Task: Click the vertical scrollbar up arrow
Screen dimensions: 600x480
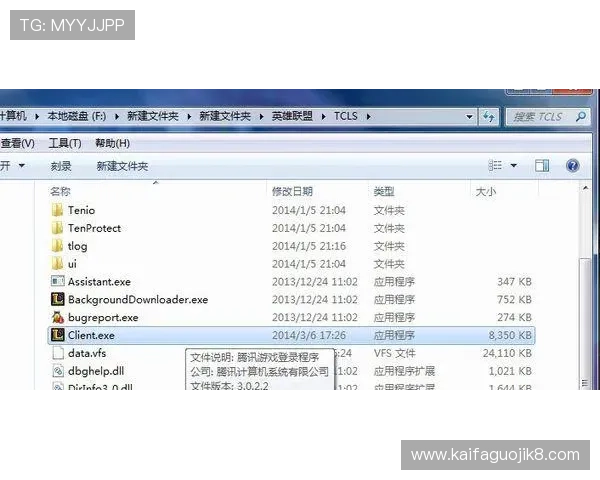Action: (585, 188)
